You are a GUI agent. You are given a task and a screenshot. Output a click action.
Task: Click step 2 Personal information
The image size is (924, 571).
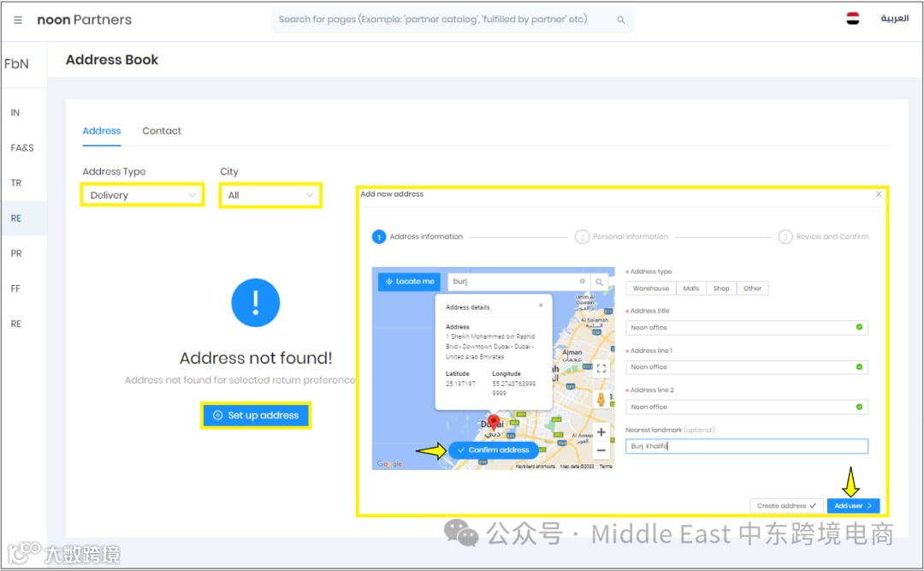point(622,236)
